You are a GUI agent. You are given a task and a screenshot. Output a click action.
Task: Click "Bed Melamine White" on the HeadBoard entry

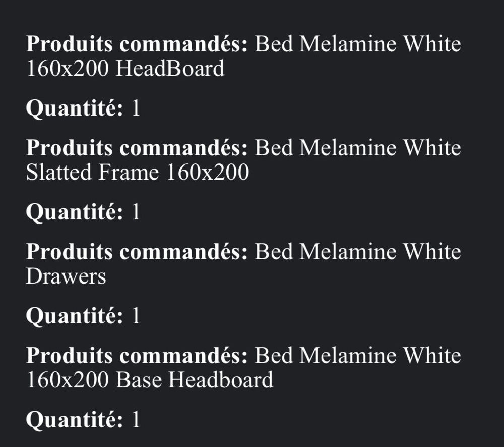pos(358,44)
